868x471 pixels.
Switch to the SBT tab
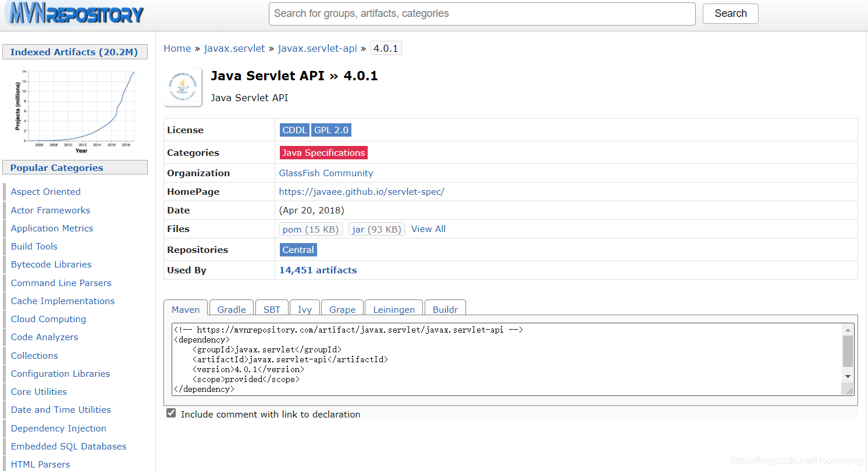[272, 309]
